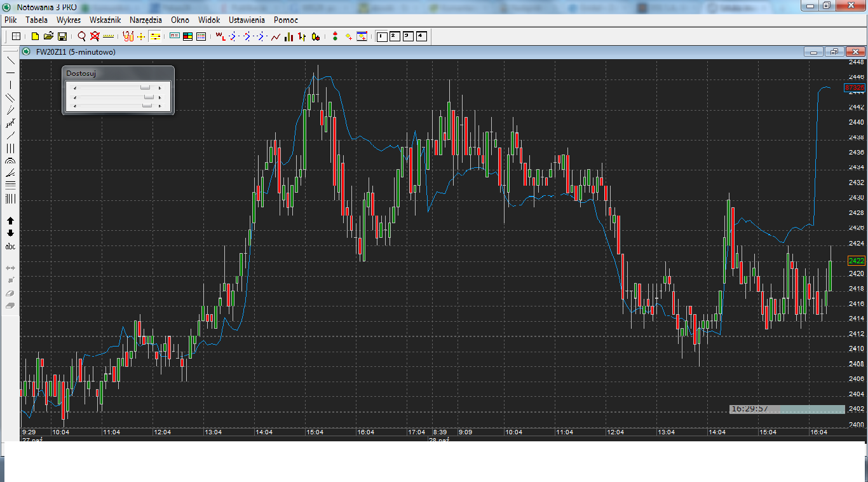Click left arrow of third Dostosuj slider

75,106
